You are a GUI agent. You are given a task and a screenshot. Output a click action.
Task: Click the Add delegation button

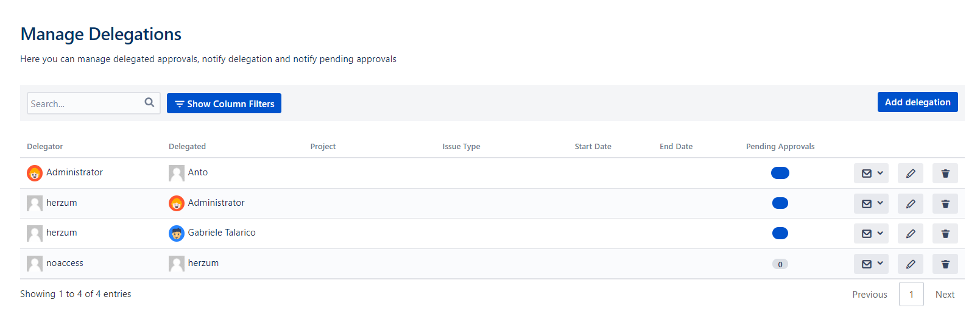tap(917, 102)
